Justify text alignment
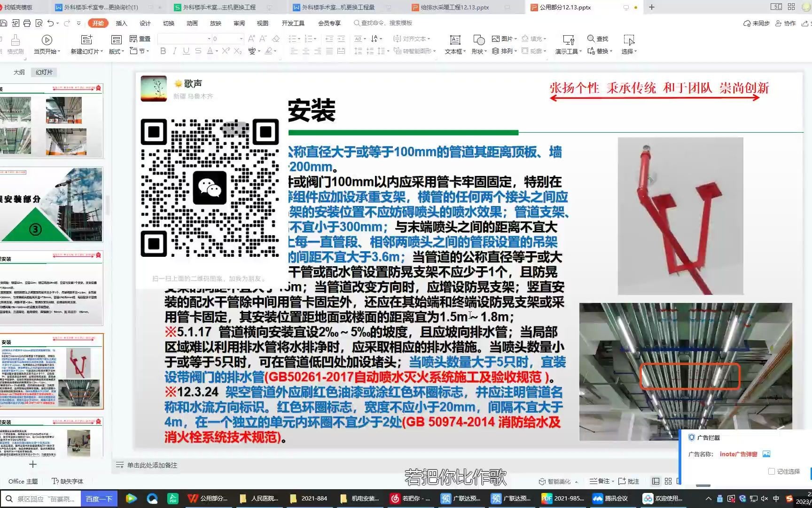The height and width of the screenshot is (508, 812). (x=329, y=51)
